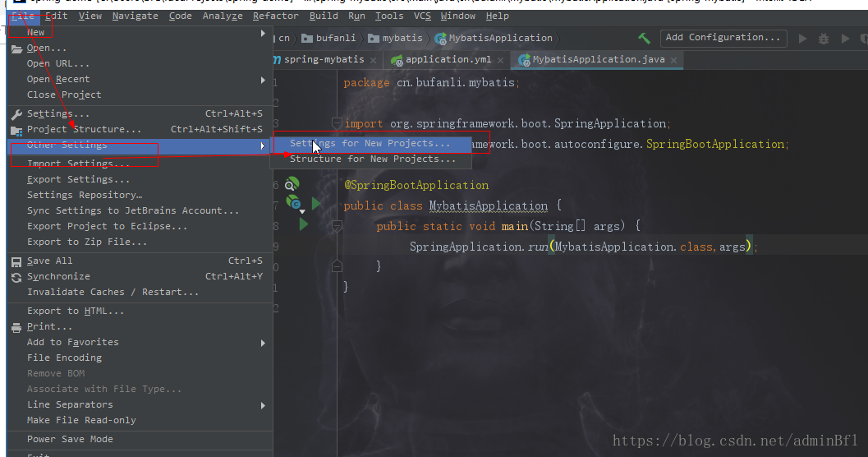The image size is (868, 457).
Task: Click mybatis breadcrumb folder
Action: pyautogui.click(x=395, y=39)
